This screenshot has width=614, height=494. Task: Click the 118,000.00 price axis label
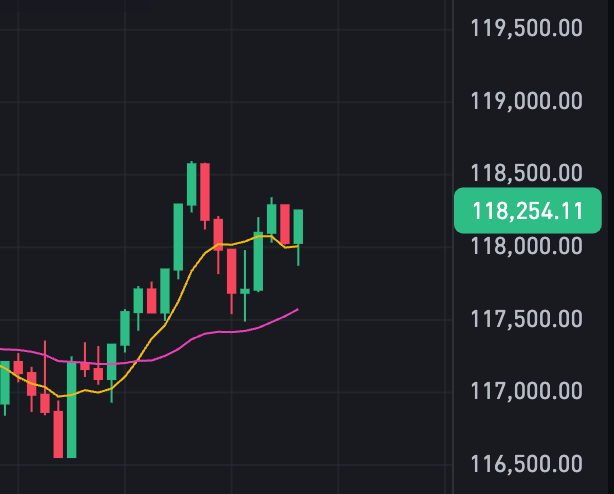click(x=526, y=245)
